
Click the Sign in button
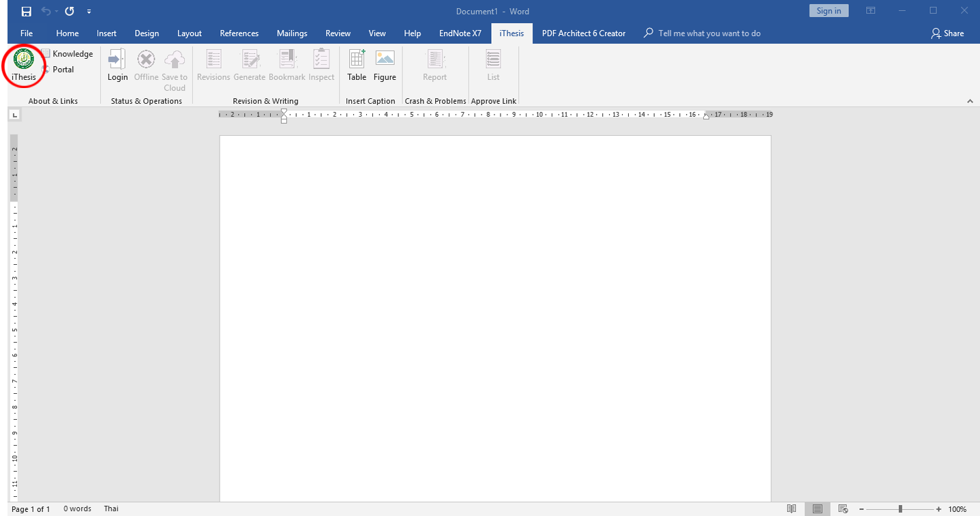coord(829,10)
